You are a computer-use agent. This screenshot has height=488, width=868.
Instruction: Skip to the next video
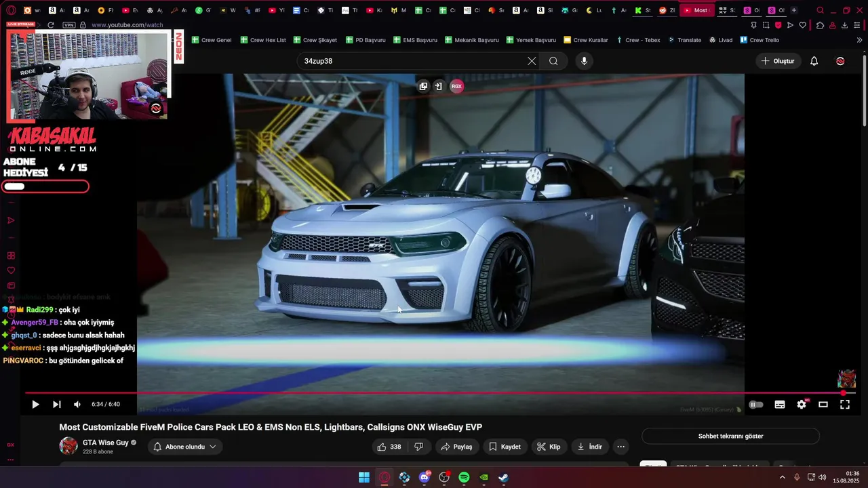click(57, 405)
